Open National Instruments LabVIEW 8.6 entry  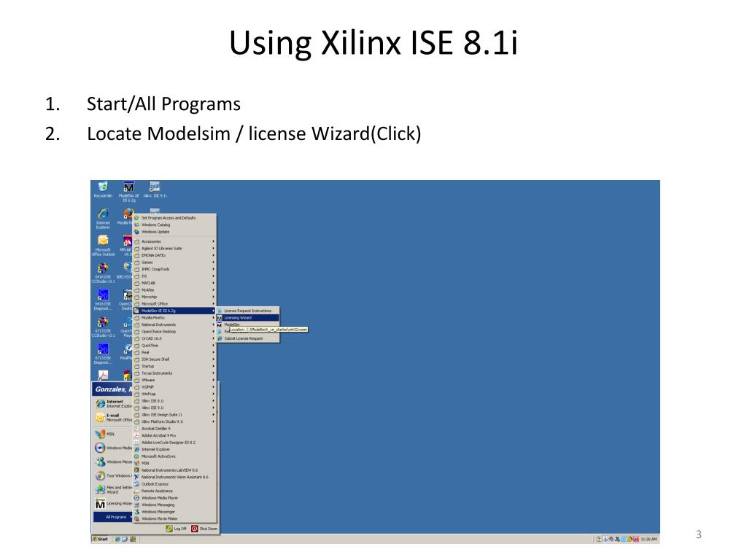pyautogui.click(x=175, y=470)
